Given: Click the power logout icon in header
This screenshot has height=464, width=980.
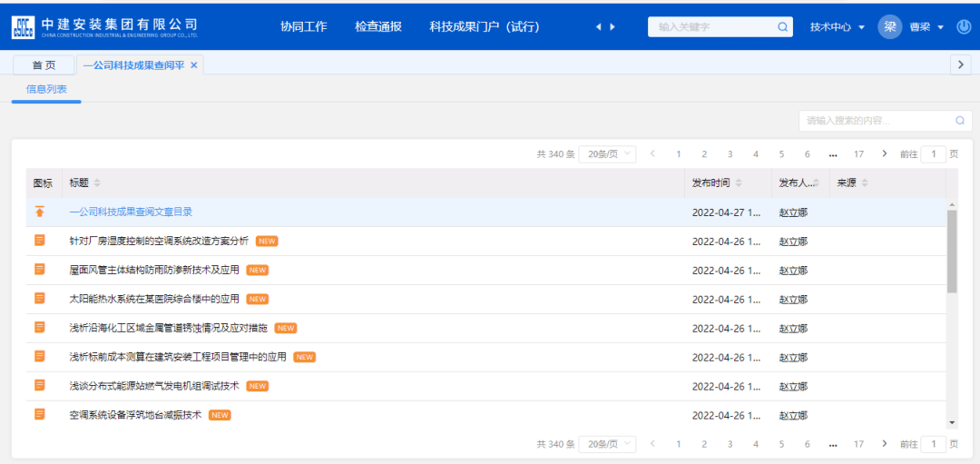Looking at the screenshot, I should pos(964,27).
